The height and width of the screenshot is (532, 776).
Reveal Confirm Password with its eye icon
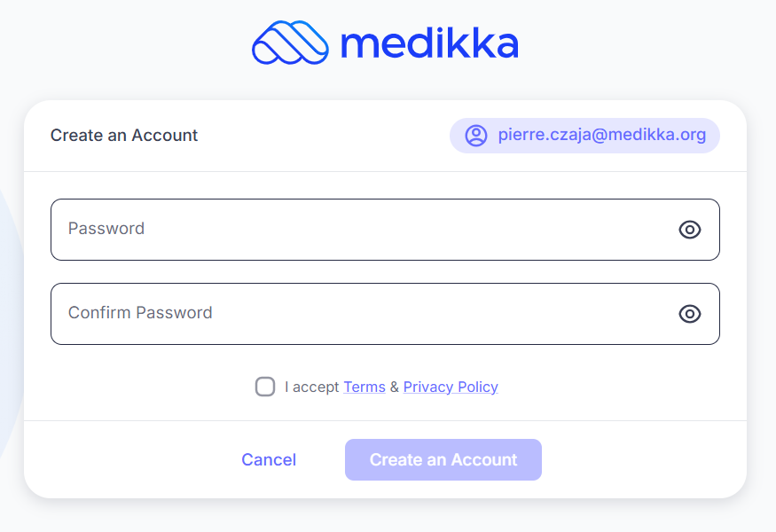click(689, 314)
